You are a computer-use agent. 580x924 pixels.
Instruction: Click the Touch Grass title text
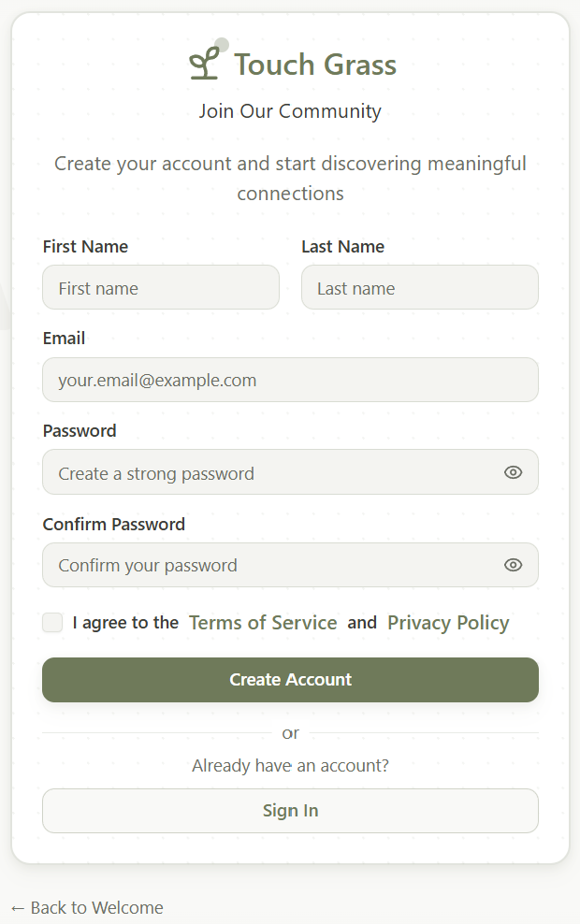point(315,65)
